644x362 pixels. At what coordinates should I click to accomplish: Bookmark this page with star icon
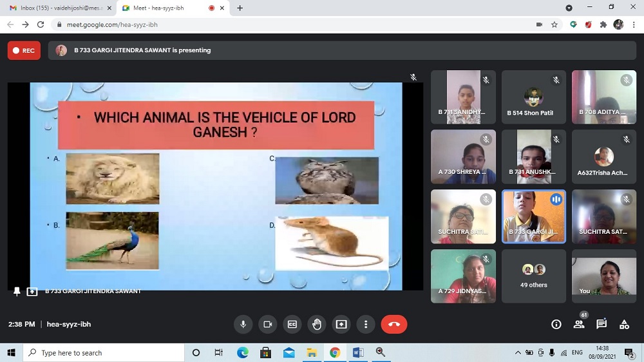point(554,24)
